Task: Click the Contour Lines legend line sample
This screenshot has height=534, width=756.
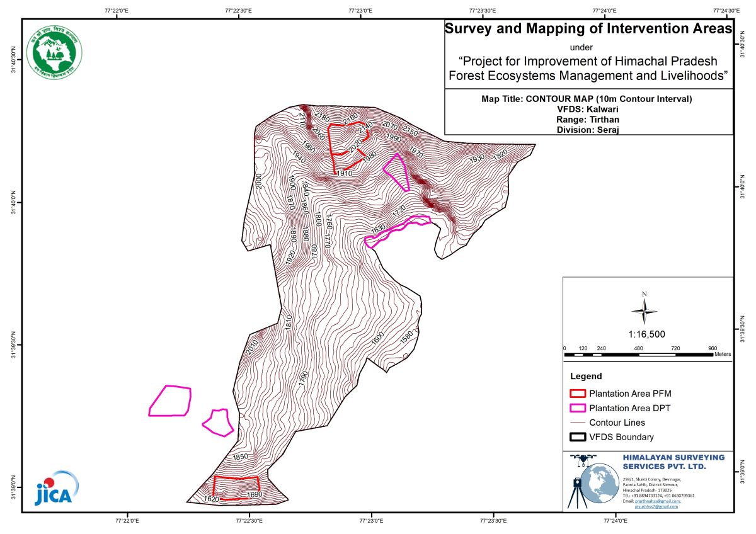Action: (x=576, y=423)
